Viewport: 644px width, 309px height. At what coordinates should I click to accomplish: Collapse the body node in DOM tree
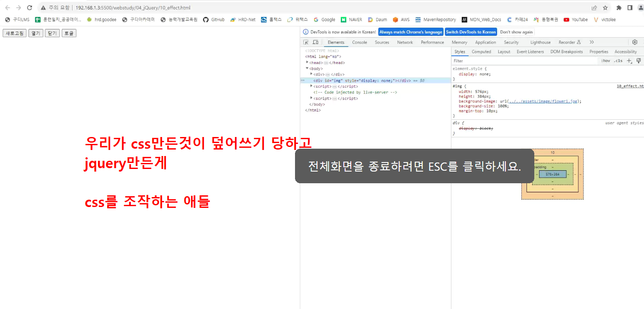(307, 68)
